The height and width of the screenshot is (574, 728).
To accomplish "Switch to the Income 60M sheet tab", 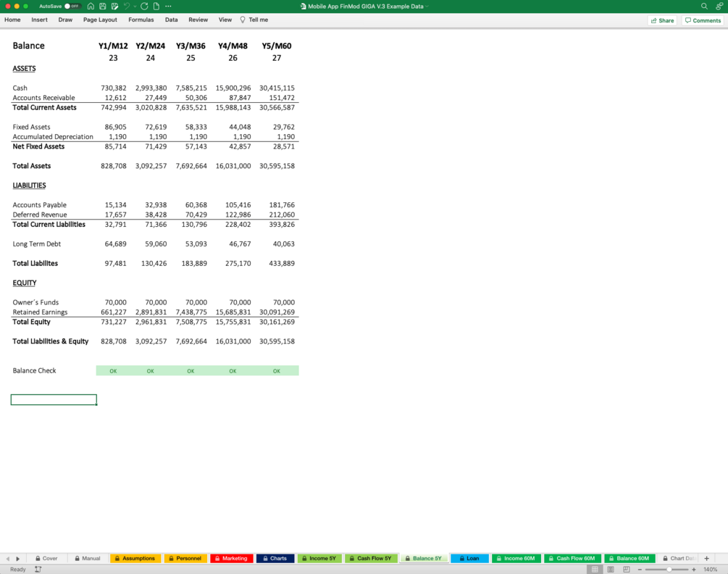I will pos(516,558).
